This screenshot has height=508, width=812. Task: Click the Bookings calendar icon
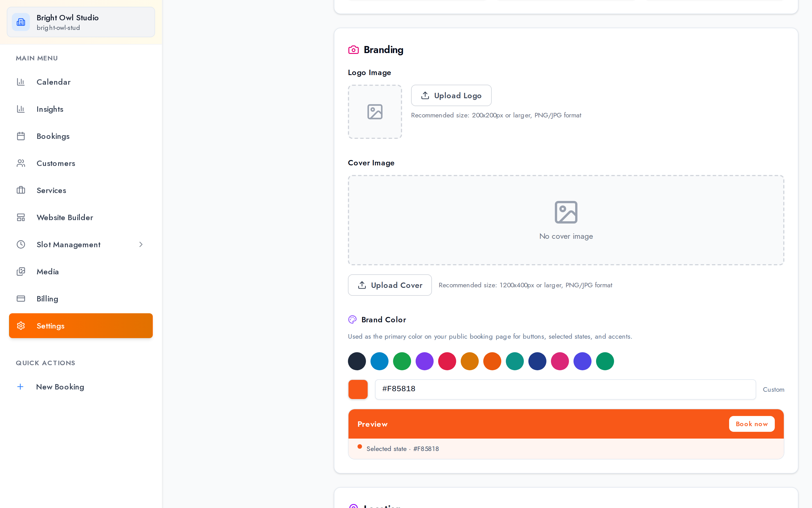(x=21, y=136)
